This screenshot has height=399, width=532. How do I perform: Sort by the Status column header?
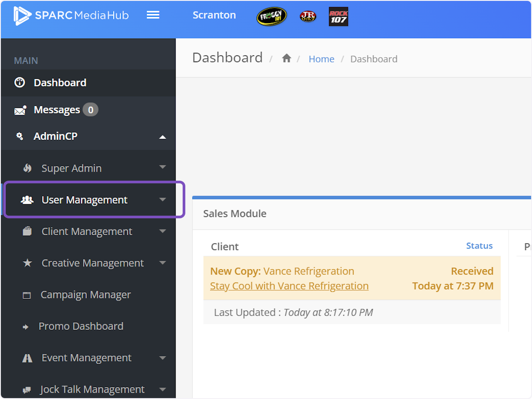(x=479, y=245)
